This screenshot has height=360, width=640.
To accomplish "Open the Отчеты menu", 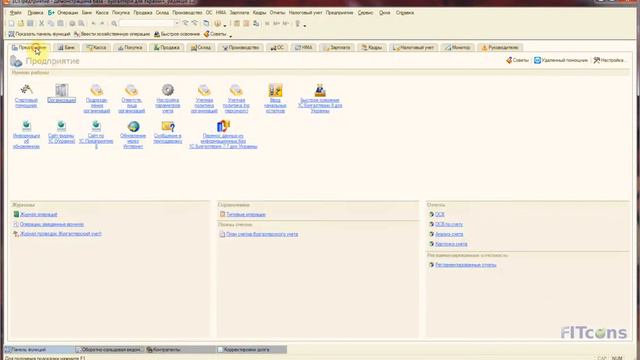I will (x=277, y=13).
